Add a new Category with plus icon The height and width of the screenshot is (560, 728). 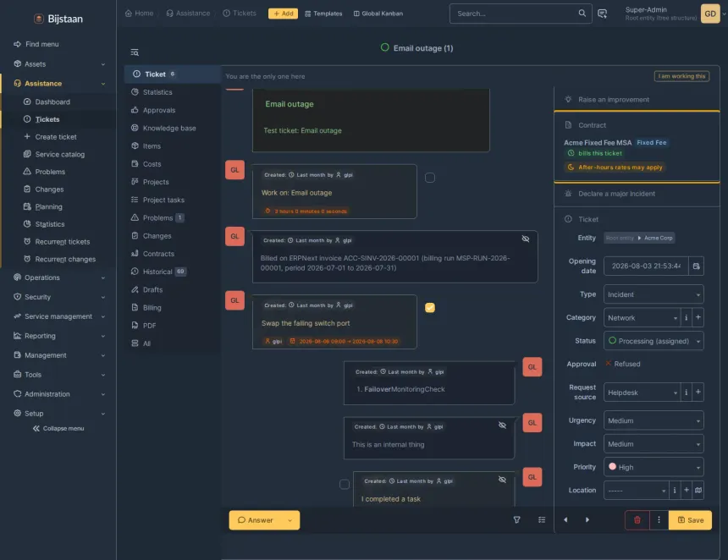[x=698, y=318]
